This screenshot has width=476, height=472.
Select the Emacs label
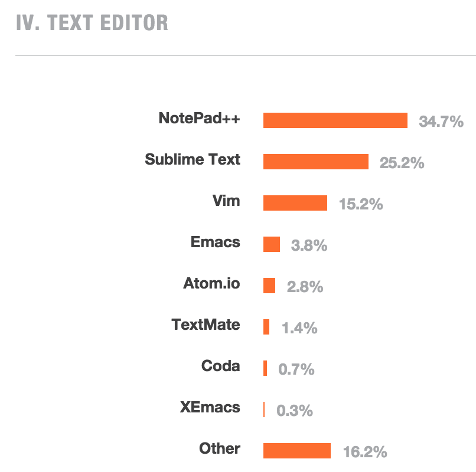pyautogui.click(x=216, y=242)
